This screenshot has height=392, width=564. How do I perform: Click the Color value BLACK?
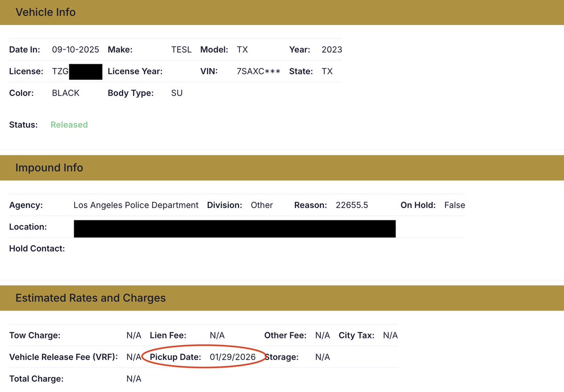coord(66,93)
